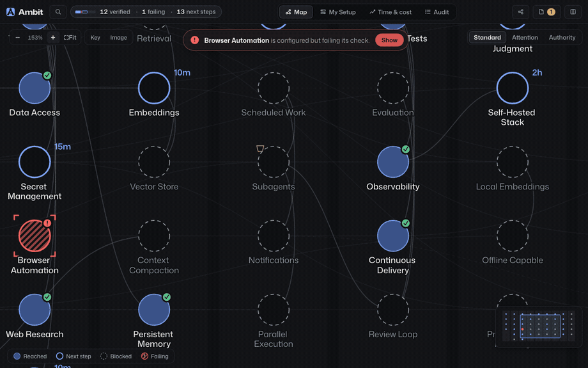The height and width of the screenshot is (368, 588).
Task: Select the Scheduled Work node circle
Action: coord(274,88)
